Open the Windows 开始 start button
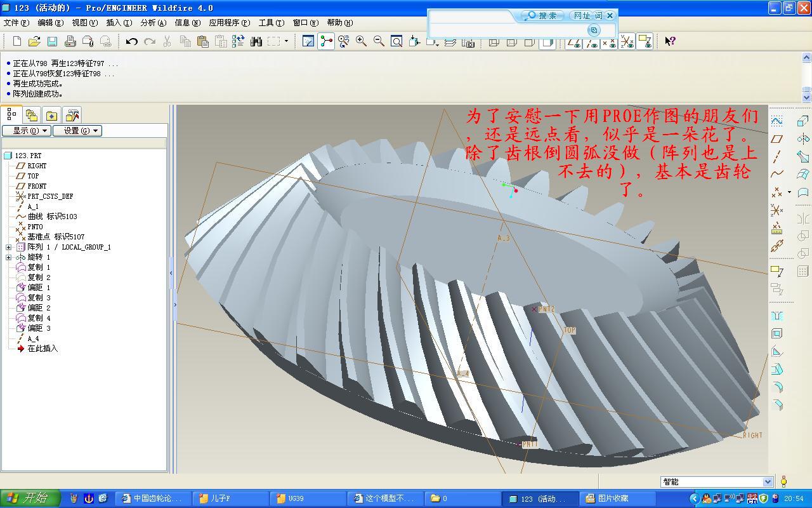 30,498
